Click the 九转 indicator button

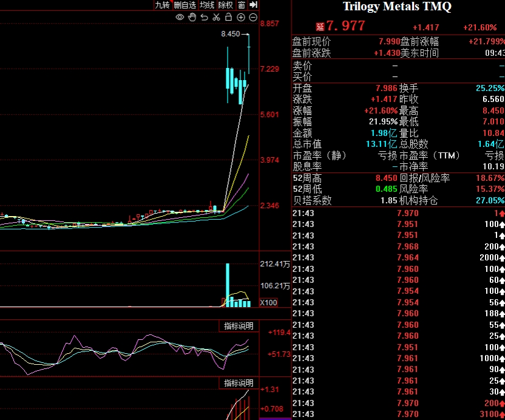(162, 5)
